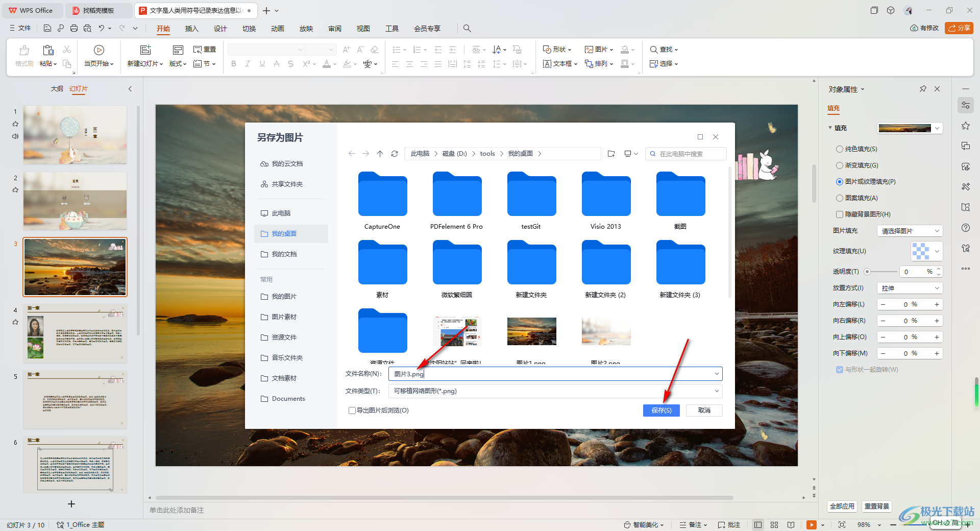
Task: Refresh the folder listing in save dialog
Action: click(x=395, y=154)
